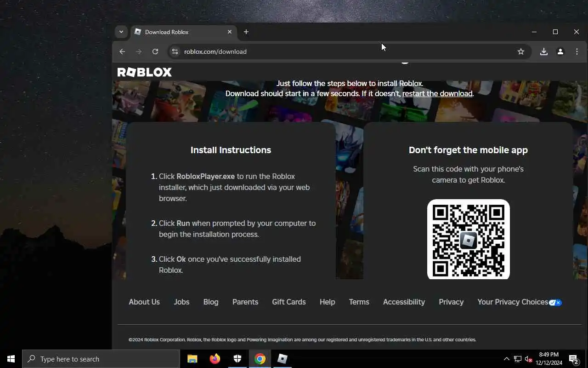588x368 pixels.
Task: Open the Jobs footer link
Action: point(181,302)
